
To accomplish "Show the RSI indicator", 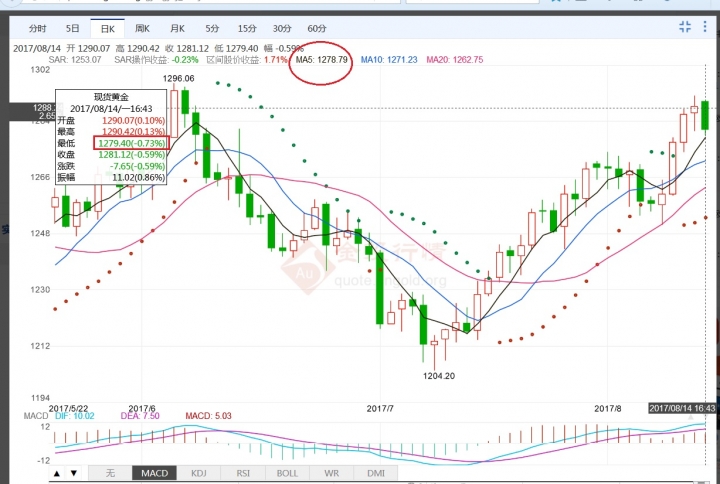I will click(244, 473).
